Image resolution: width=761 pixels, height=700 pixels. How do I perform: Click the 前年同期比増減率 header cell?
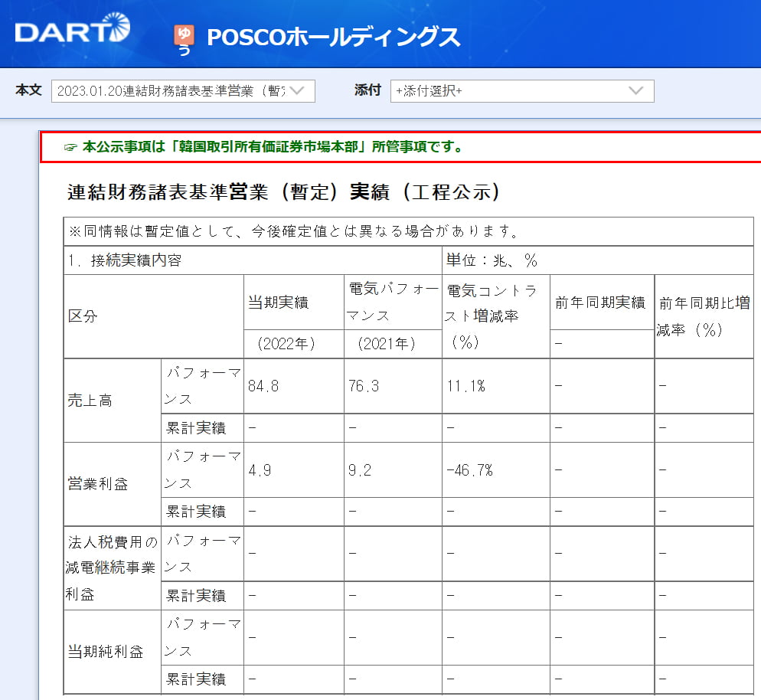pyautogui.click(x=704, y=316)
